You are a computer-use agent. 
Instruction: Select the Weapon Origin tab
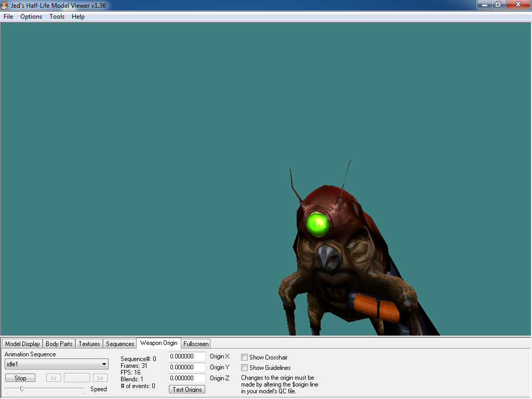click(x=159, y=343)
